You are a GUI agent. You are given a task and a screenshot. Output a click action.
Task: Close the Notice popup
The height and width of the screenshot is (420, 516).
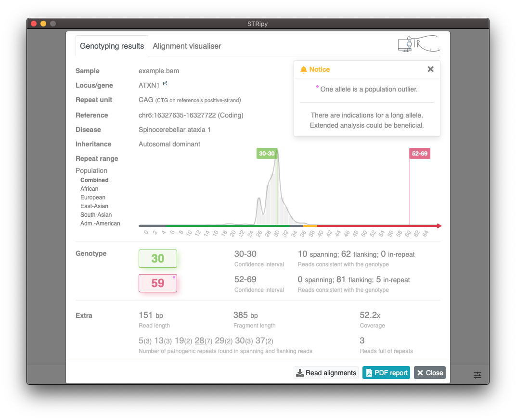(x=430, y=69)
